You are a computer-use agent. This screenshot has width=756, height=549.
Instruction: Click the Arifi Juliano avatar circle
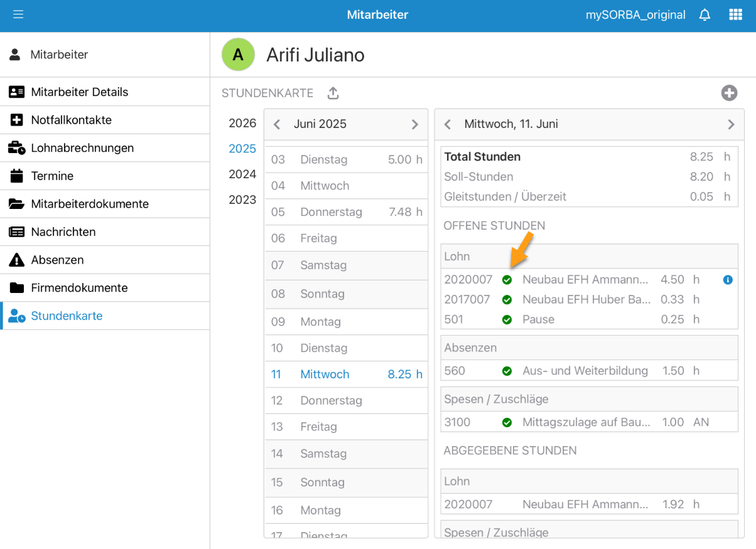tap(238, 55)
